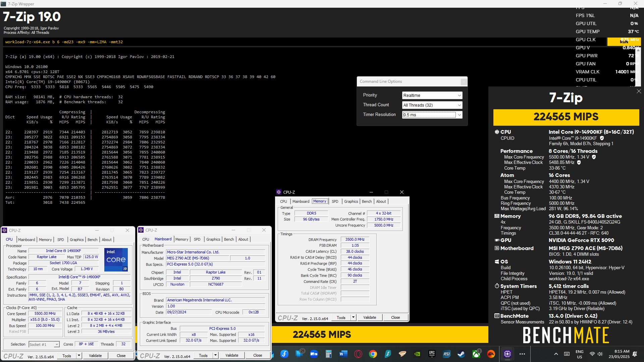The image size is (644, 362).
Task: Click Validate in Memory CPU-Z window
Action: pyautogui.click(x=370, y=317)
